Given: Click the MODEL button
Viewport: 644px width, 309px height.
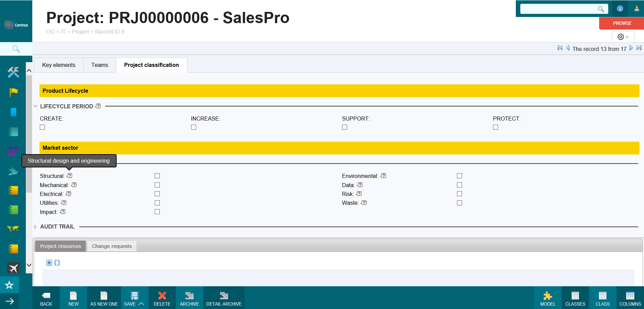Looking at the screenshot, I should pyautogui.click(x=548, y=298).
